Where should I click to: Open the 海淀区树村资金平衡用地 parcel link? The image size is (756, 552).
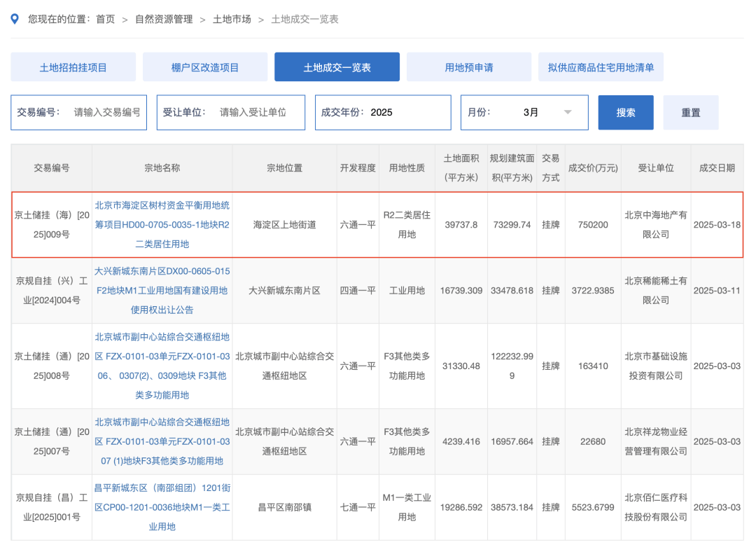coord(162,224)
